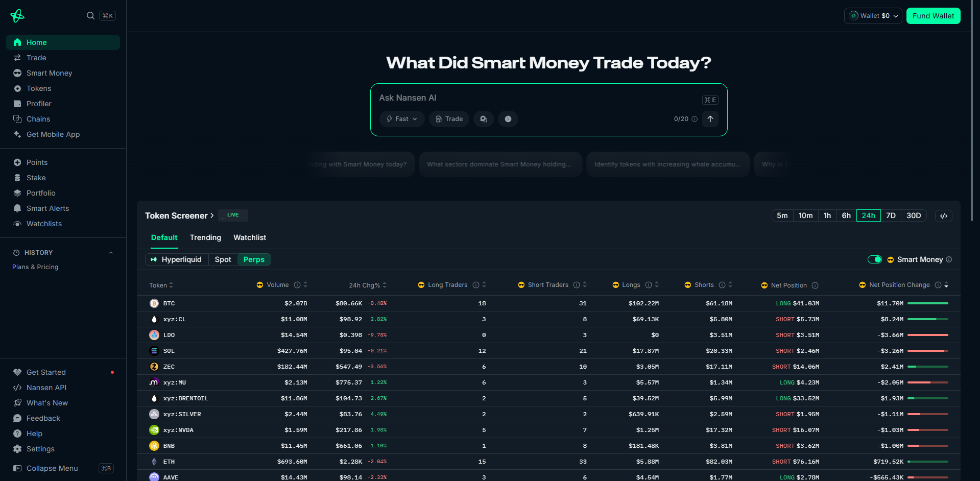
Task: Choose the 'Identify tokens with increasing whale' suggestion
Action: 668,164
